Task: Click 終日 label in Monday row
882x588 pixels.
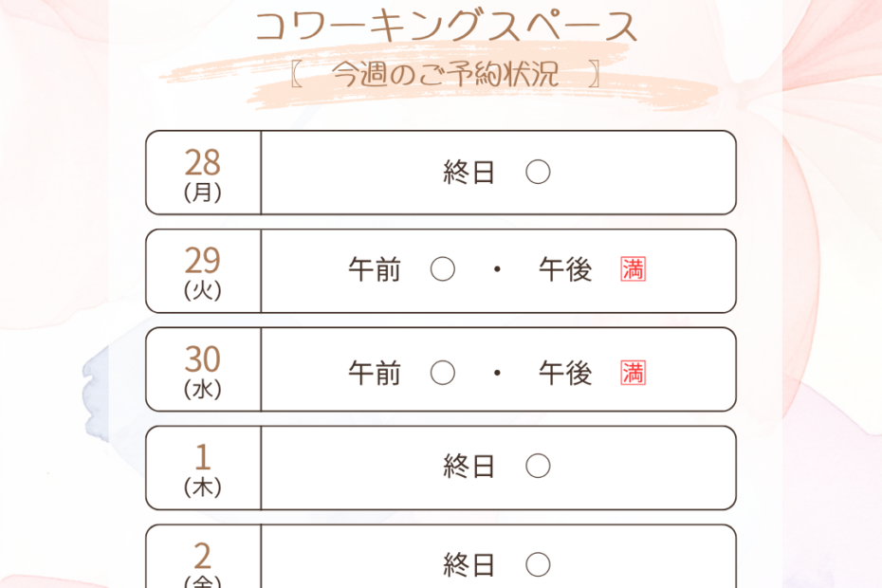Action: [469, 173]
